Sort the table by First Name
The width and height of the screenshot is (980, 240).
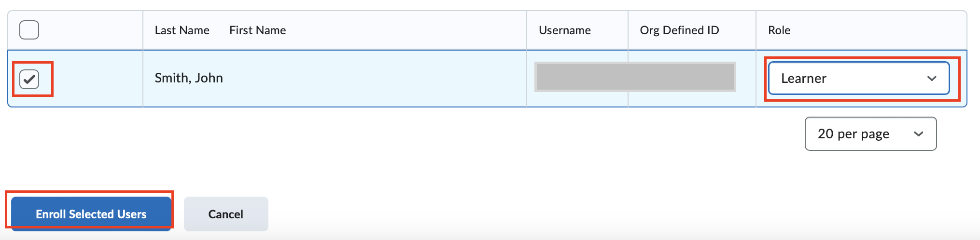tap(258, 30)
